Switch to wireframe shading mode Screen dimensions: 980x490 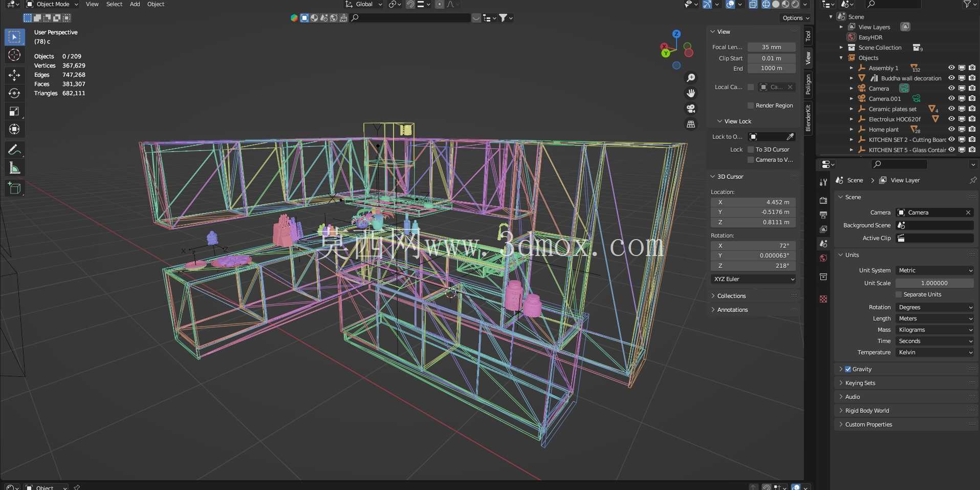[766, 4]
